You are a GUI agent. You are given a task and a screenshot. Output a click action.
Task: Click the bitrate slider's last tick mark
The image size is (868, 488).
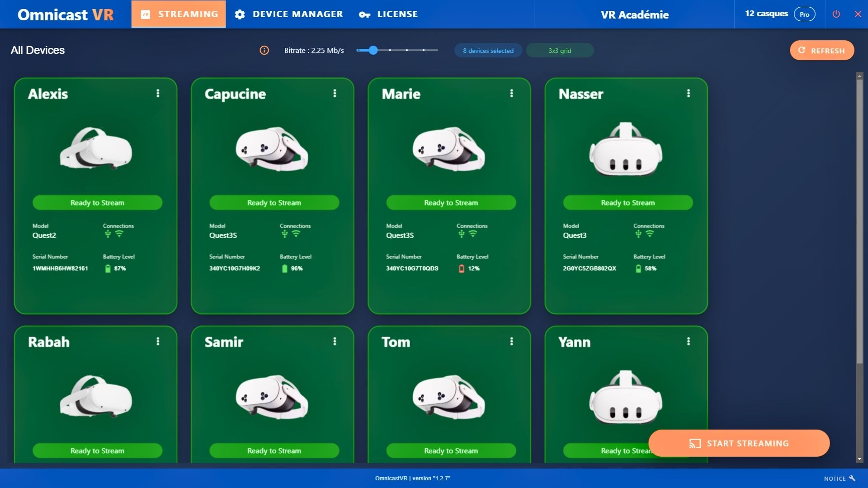point(424,50)
